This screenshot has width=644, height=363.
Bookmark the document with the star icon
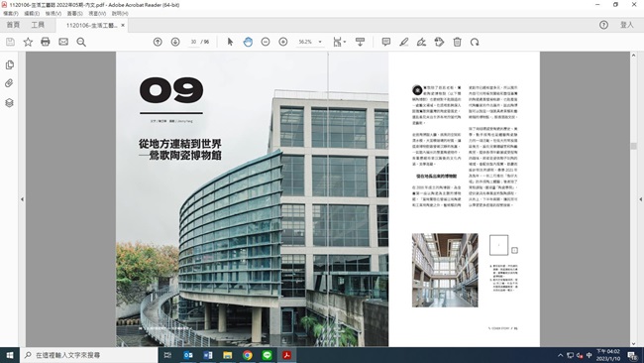28,42
